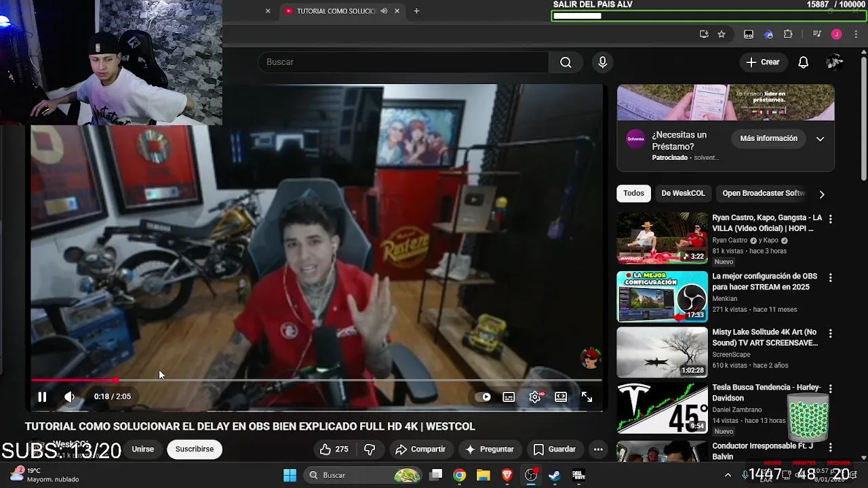This screenshot has width=868, height=488.
Task: Start voice search with microphone icon
Action: pyautogui.click(x=602, y=62)
